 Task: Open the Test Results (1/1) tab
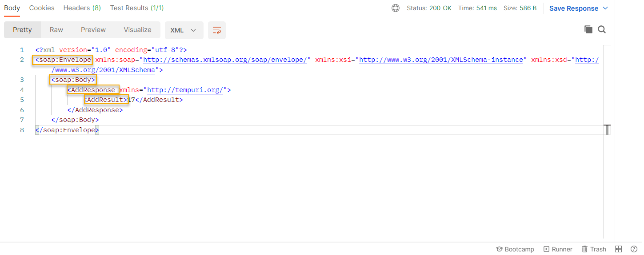tap(137, 8)
